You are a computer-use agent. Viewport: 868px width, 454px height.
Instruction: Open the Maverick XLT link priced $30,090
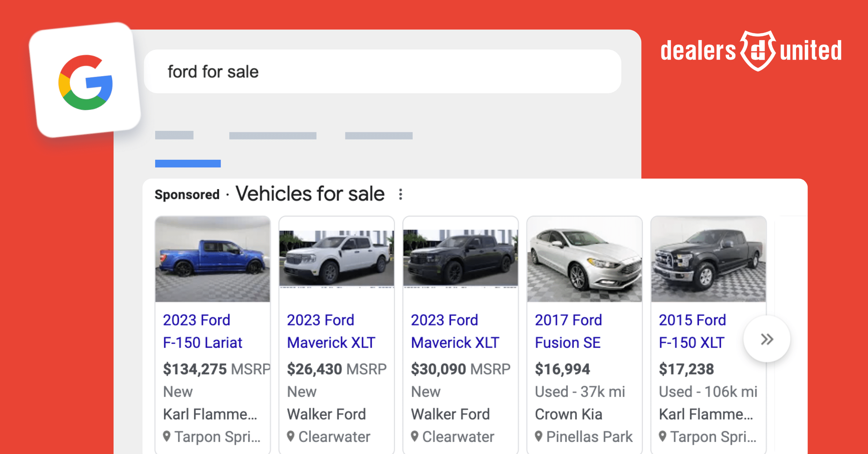[x=455, y=331]
